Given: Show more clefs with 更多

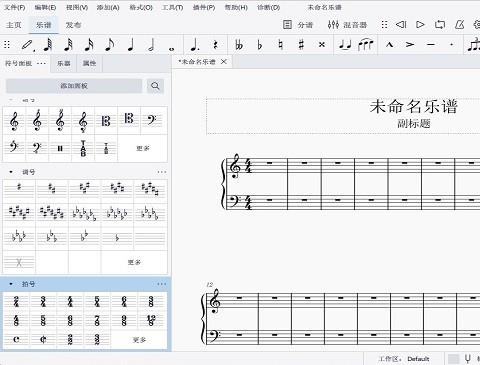Looking at the screenshot, I should coord(143,148).
